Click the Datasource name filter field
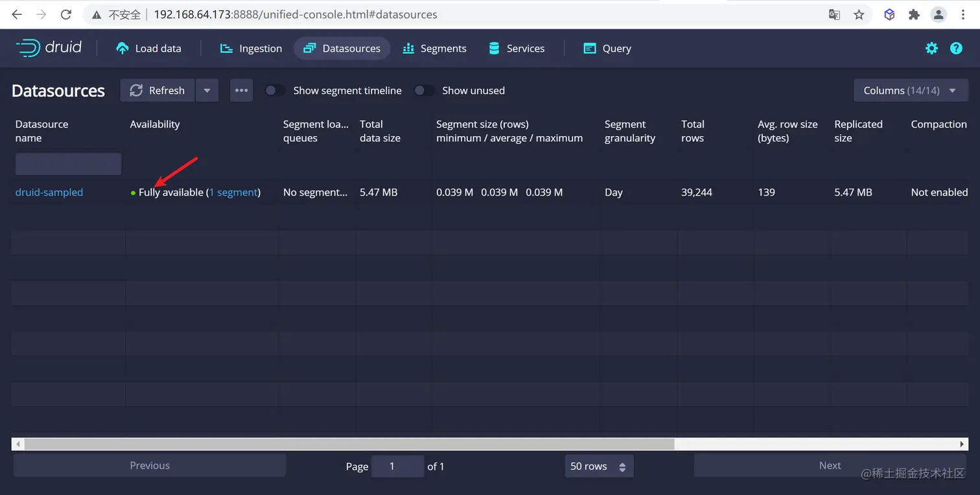 click(x=68, y=164)
